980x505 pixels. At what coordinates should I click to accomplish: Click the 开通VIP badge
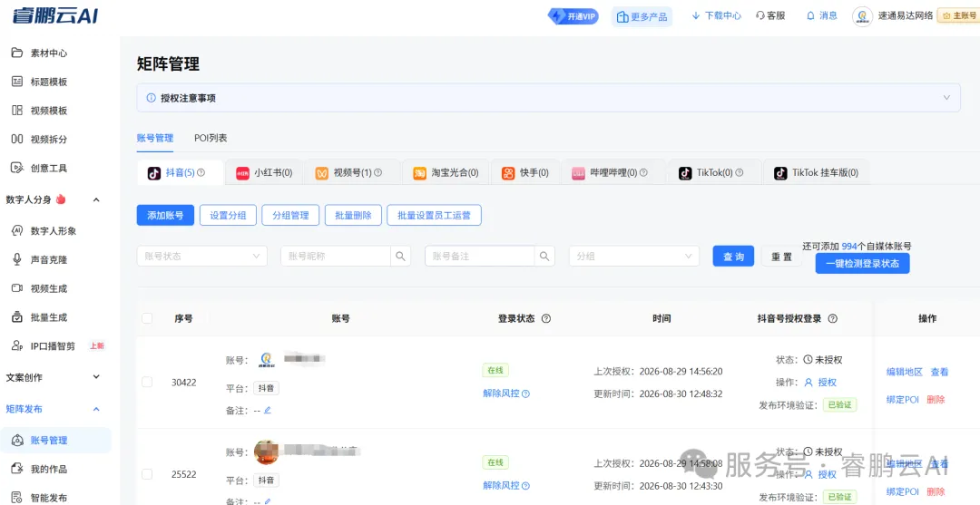coord(573,16)
